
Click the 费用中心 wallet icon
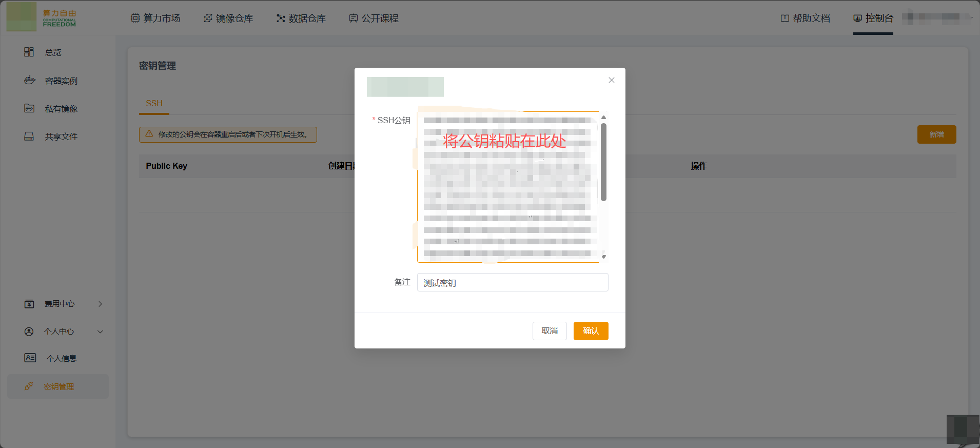click(x=29, y=304)
